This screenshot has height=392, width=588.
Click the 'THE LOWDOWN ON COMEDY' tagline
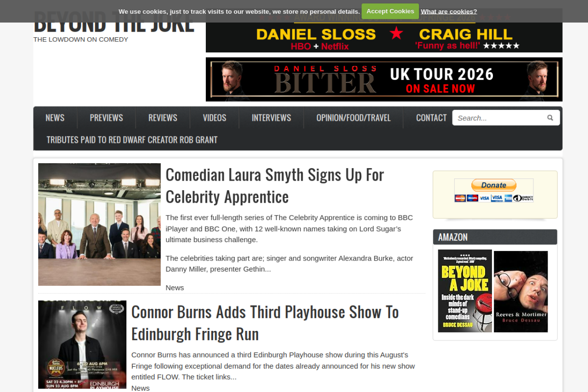click(x=81, y=40)
